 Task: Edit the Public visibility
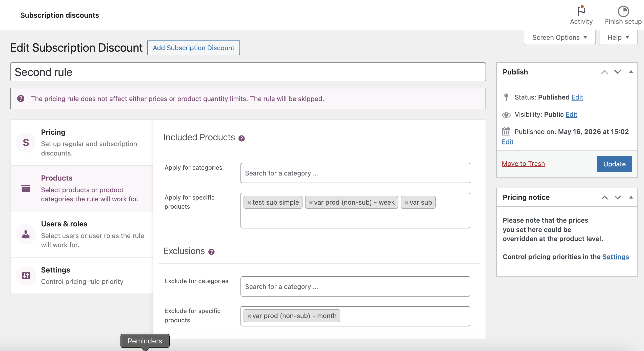point(571,114)
